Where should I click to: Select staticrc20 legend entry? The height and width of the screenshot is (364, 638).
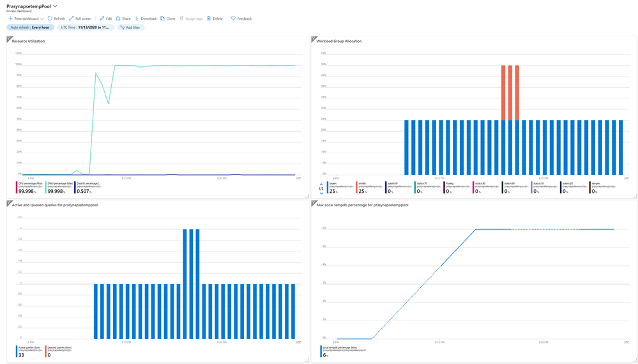(574, 188)
